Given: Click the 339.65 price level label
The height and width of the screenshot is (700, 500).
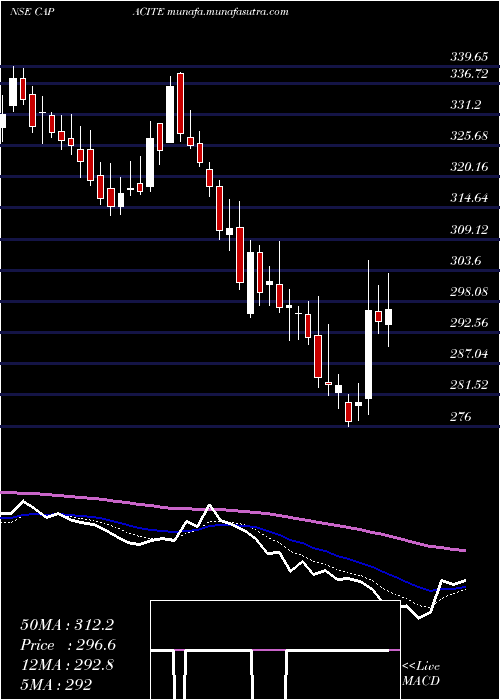Looking at the screenshot, I should tap(470, 57).
